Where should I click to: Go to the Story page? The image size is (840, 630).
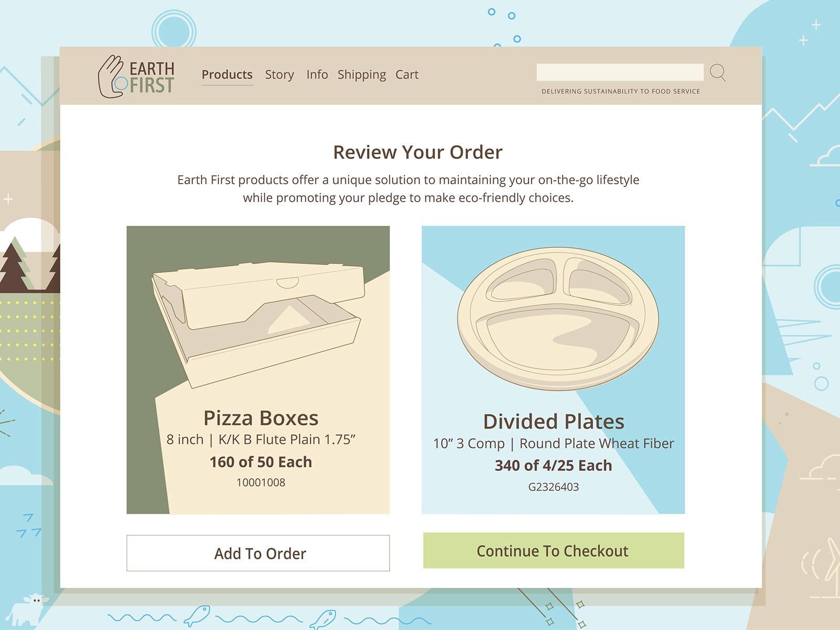tap(279, 75)
